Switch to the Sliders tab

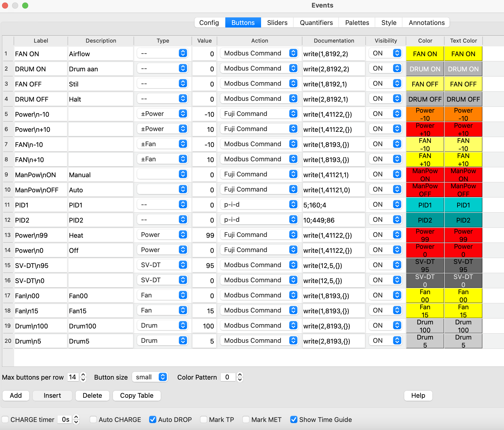click(277, 23)
